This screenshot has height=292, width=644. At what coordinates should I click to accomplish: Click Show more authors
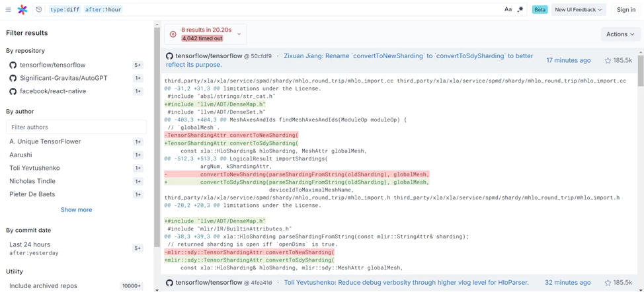(x=76, y=209)
